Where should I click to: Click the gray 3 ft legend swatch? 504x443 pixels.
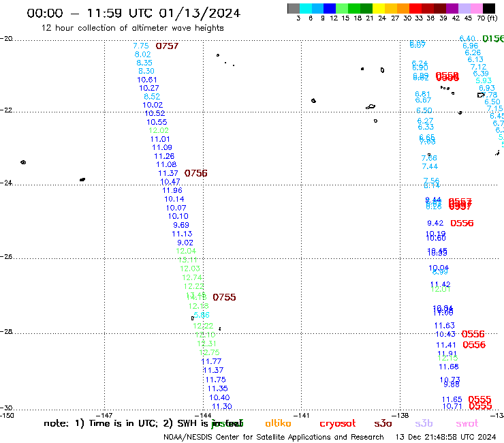[x=294, y=8]
